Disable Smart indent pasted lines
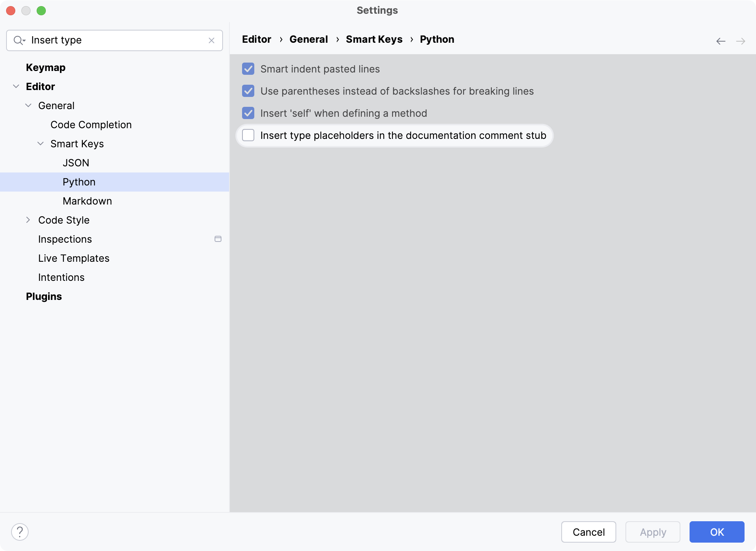Image resolution: width=756 pixels, height=551 pixels. (248, 69)
